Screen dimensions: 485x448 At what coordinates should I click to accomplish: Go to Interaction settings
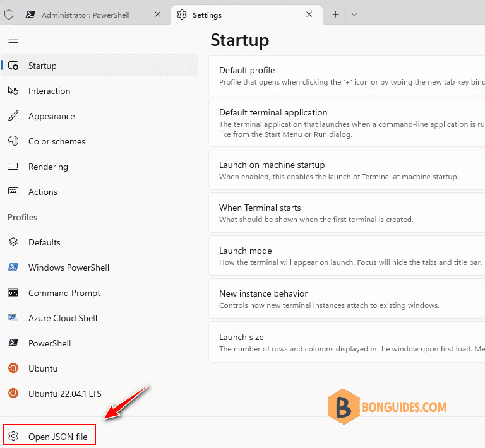tap(99, 91)
